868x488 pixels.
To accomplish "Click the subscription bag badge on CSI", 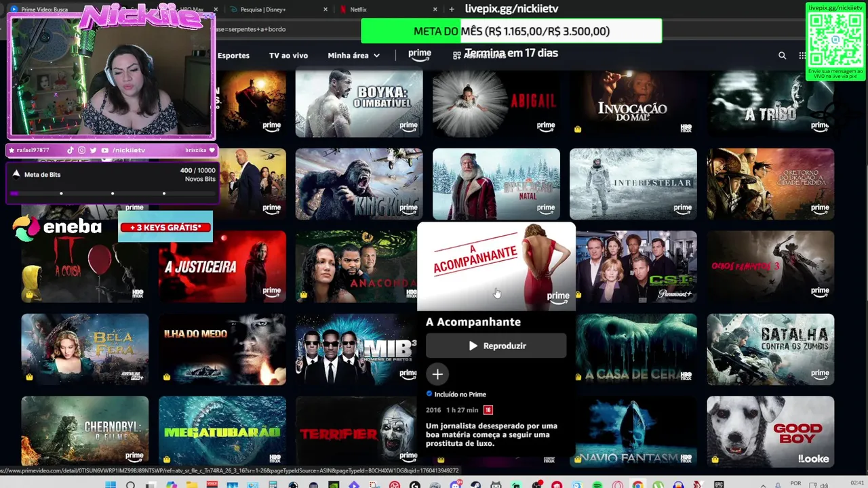I will [578, 295].
